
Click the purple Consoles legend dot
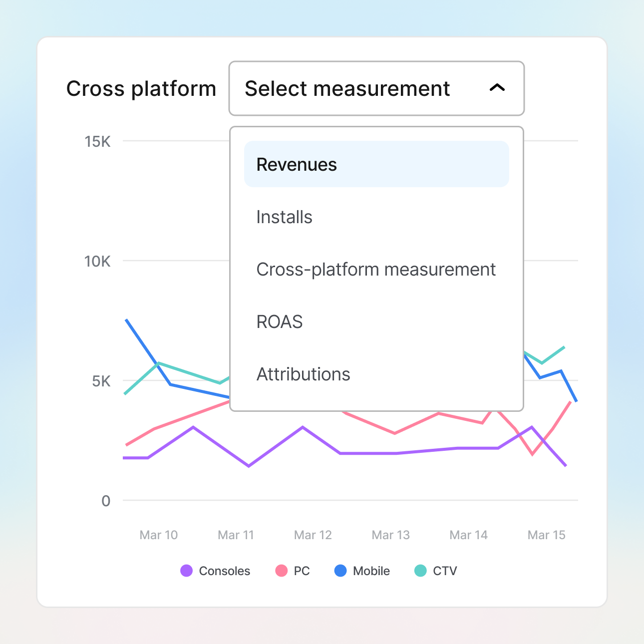pyautogui.click(x=186, y=571)
